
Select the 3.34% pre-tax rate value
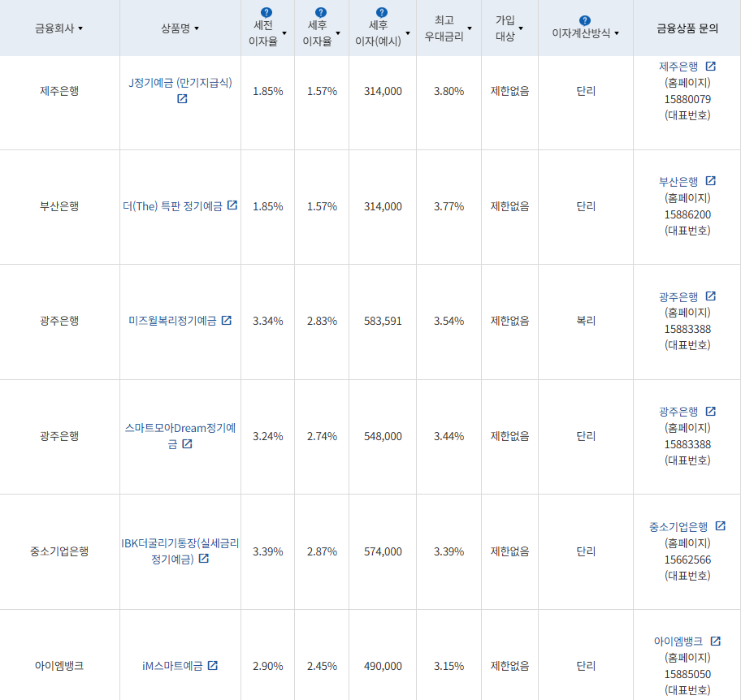(x=268, y=322)
